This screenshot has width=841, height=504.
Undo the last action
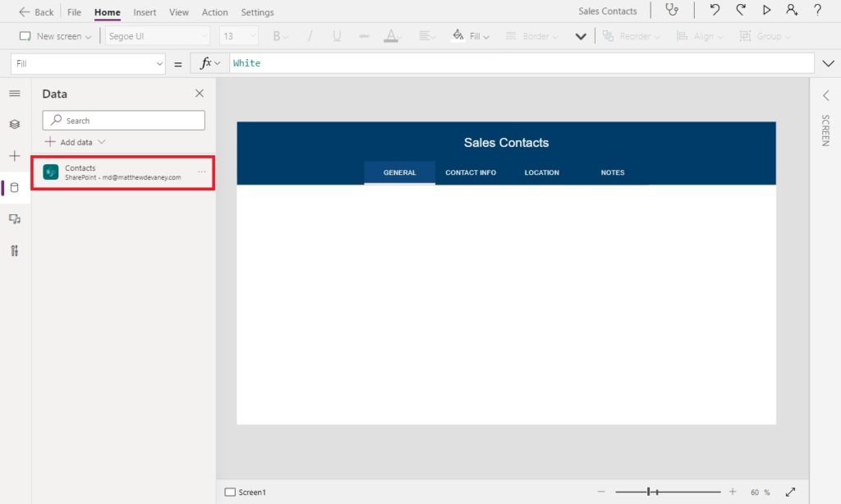pyautogui.click(x=715, y=10)
